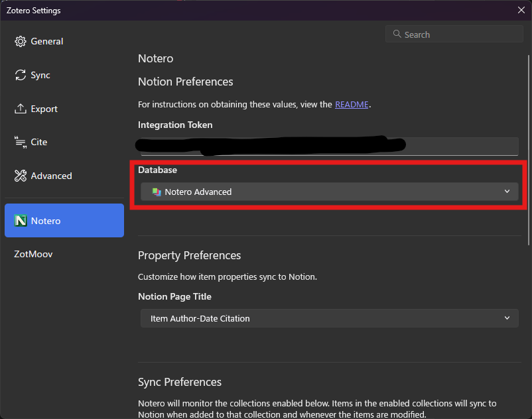Screen dimensions: 532x419
Task: Click the vertical scrollbar on the right
Action: point(528,133)
